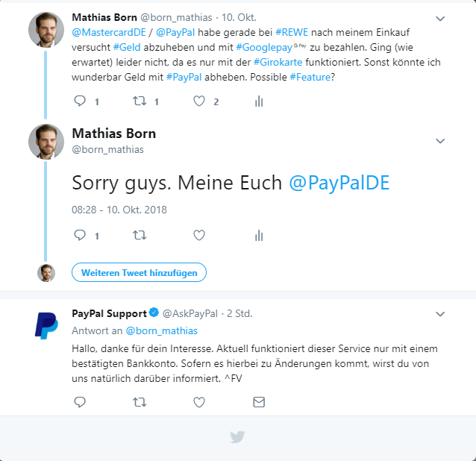This screenshot has height=461, width=476.
Task: Reply to the PayPal Support tweet
Action: click(x=81, y=402)
